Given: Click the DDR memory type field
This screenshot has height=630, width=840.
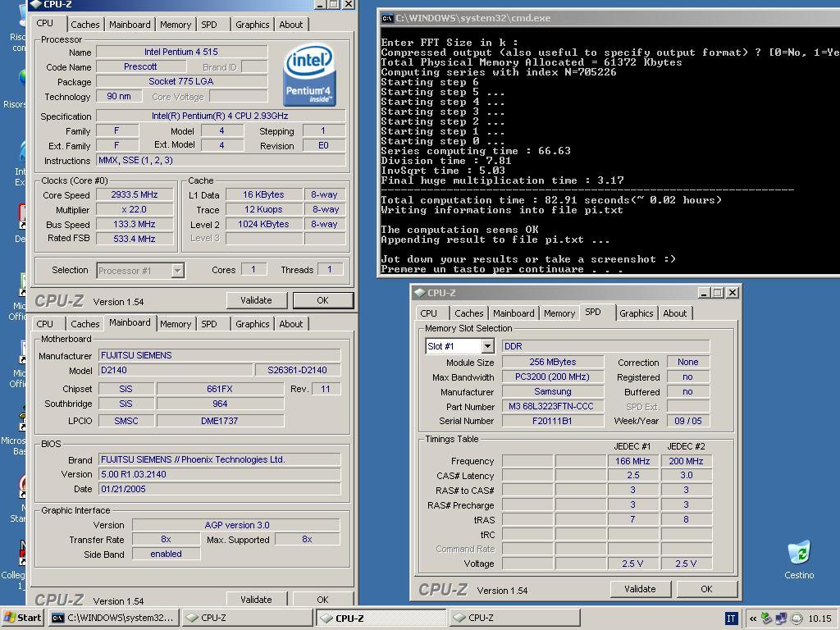Looking at the screenshot, I should click(606, 346).
